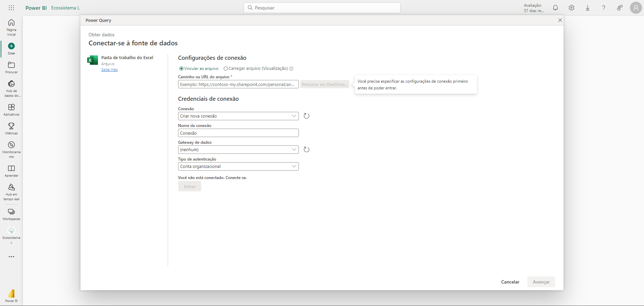
Task: Click Pasta de trabalho do Excel title
Action: [127, 58]
